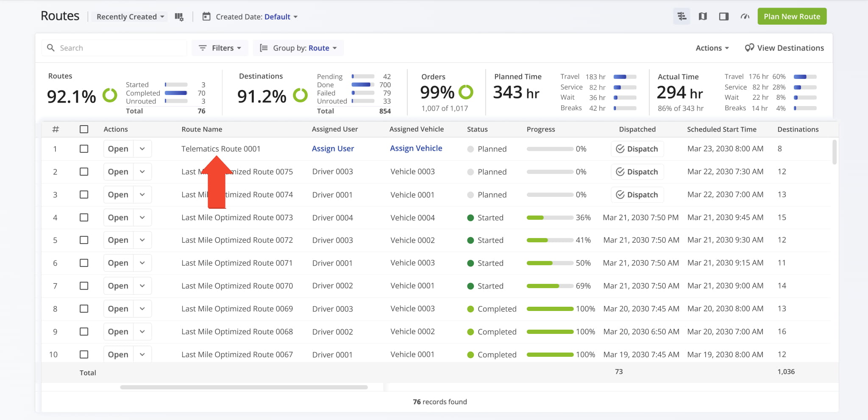
Task: Click Assign User link for Telematics Route
Action: [333, 149]
